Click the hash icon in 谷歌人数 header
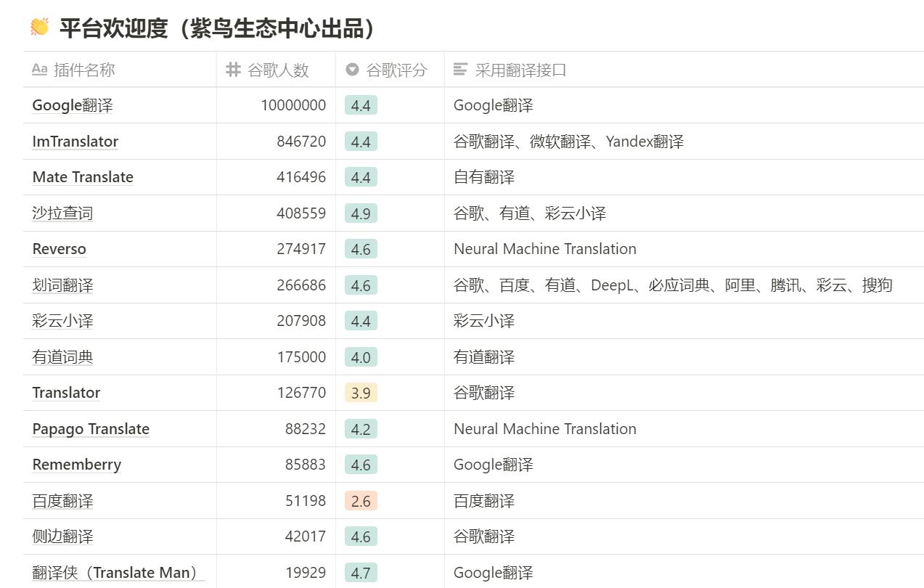 pos(233,70)
